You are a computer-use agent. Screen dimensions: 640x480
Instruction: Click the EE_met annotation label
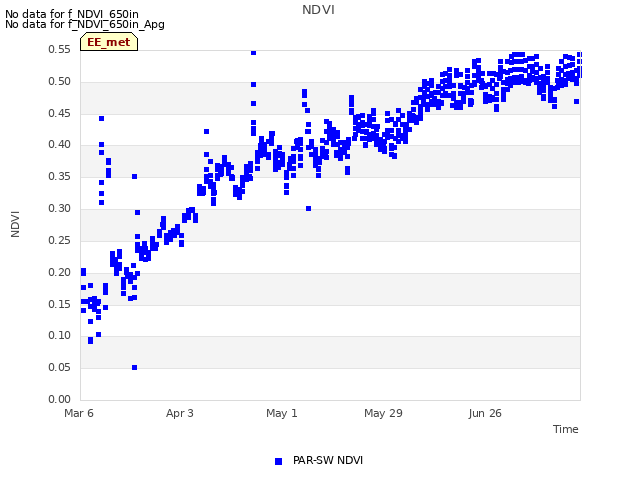coord(109,42)
